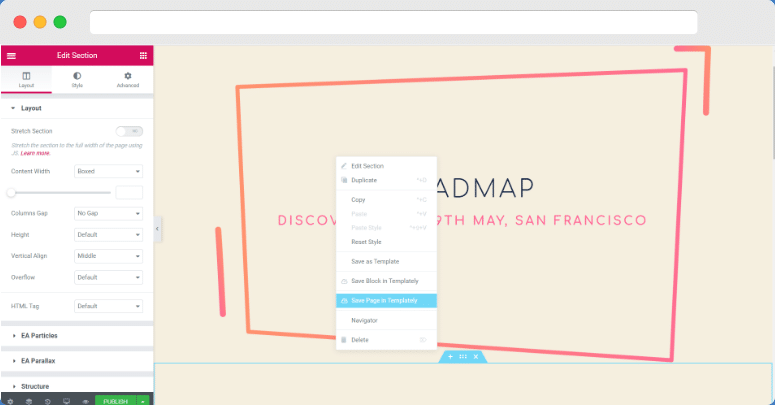The width and height of the screenshot is (775, 405).
Task: Switch to the Advanced tab
Action: coord(128,80)
